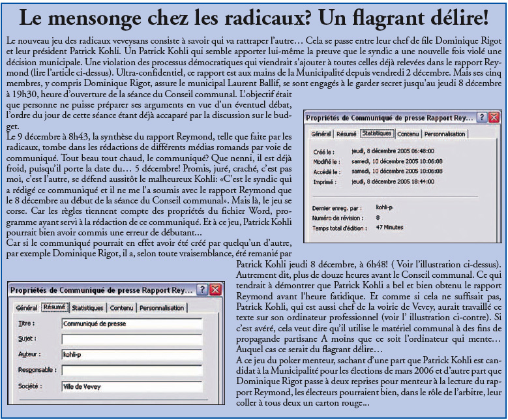Click the revision number value 8

click(x=378, y=218)
